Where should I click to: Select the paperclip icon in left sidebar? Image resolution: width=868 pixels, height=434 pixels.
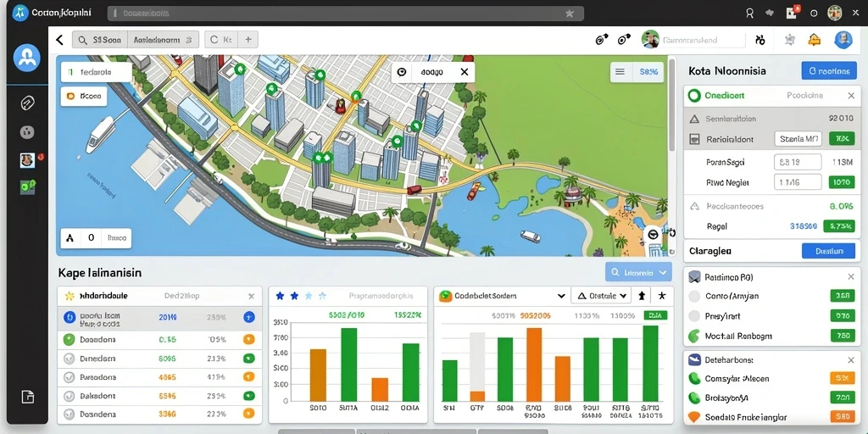click(27, 103)
